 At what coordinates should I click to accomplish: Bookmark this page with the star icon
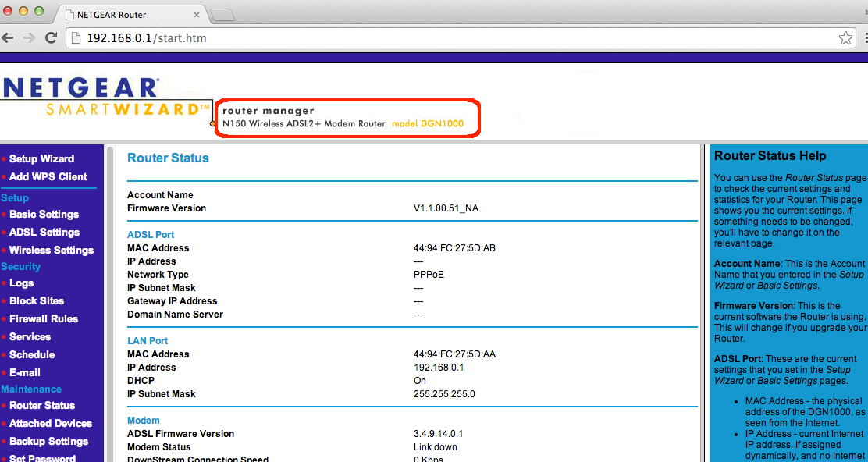coord(845,38)
